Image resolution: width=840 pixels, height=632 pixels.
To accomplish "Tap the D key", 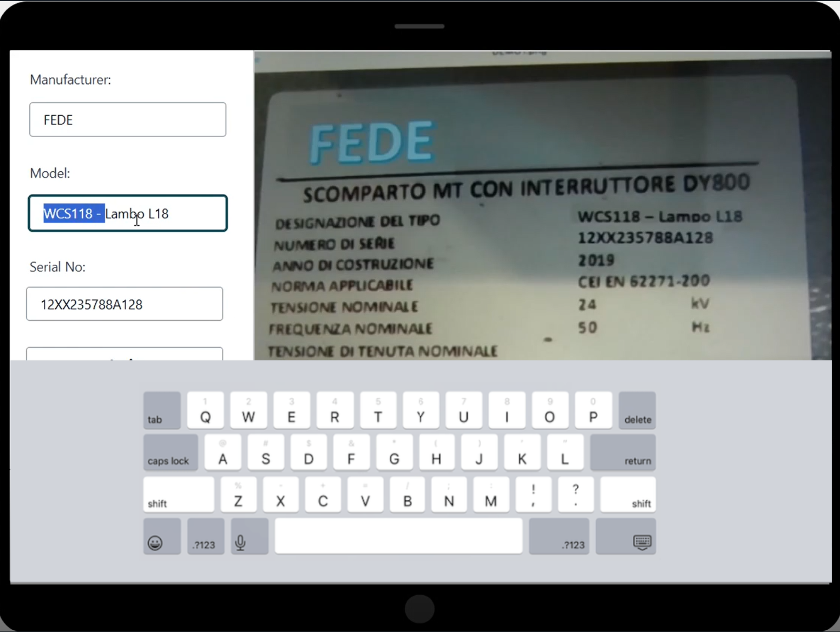I will point(309,452).
